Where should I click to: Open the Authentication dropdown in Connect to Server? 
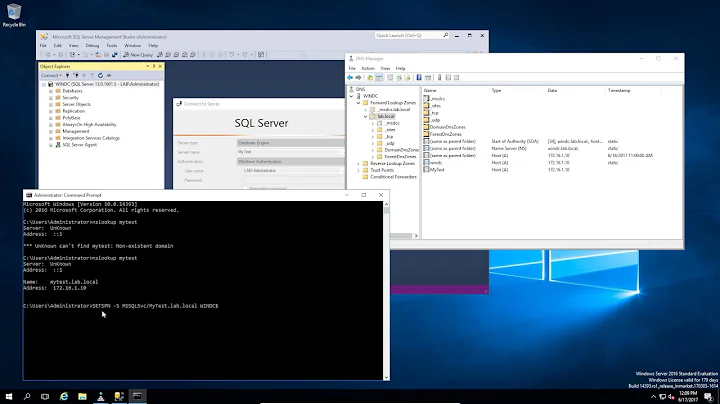291,162
